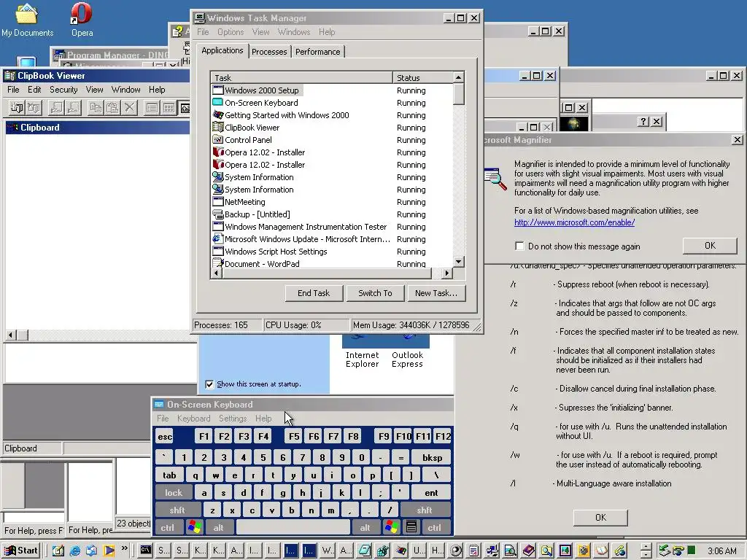747x560 pixels.
Task: Click OK in the Microsoft Magnifier dialog
Action: click(710, 246)
